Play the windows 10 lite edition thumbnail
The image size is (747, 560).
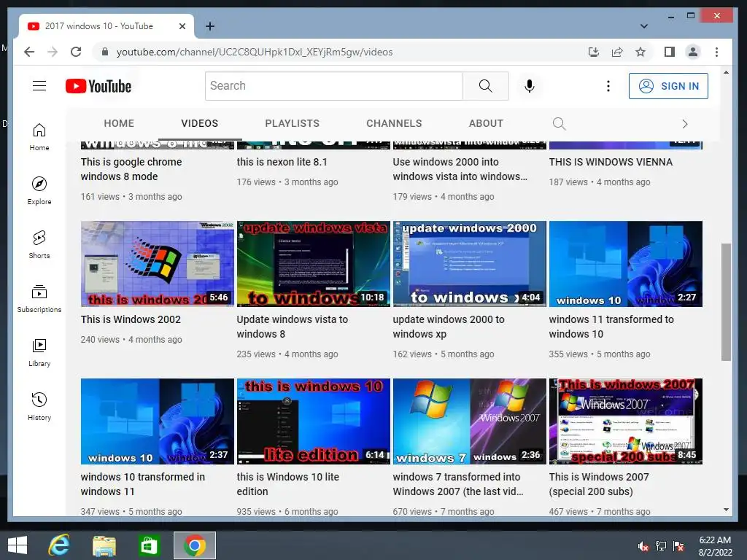point(314,421)
